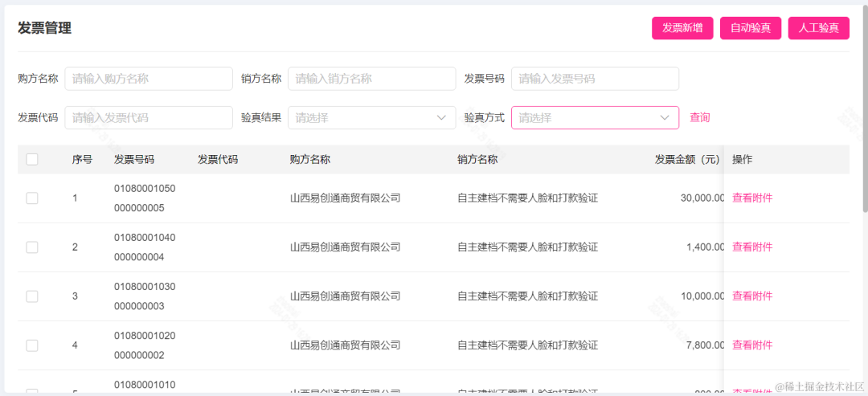Click the 销方名称 column header
This screenshot has height=396, width=868.
click(x=477, y=160)
